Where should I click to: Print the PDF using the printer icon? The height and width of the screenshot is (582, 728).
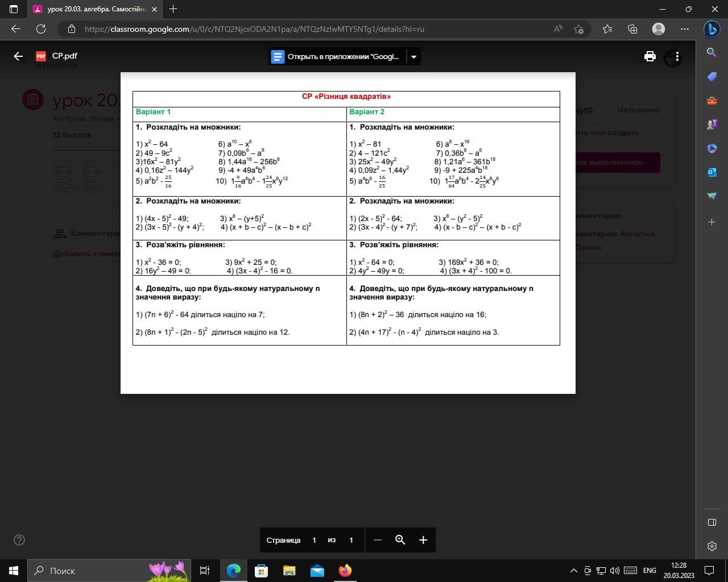[650, 56]
